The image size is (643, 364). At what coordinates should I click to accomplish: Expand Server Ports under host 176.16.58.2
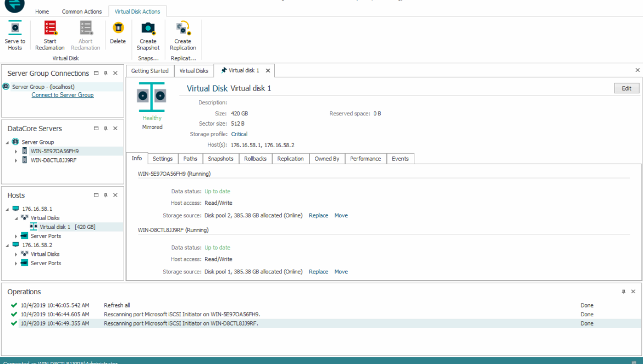[16, 264]
